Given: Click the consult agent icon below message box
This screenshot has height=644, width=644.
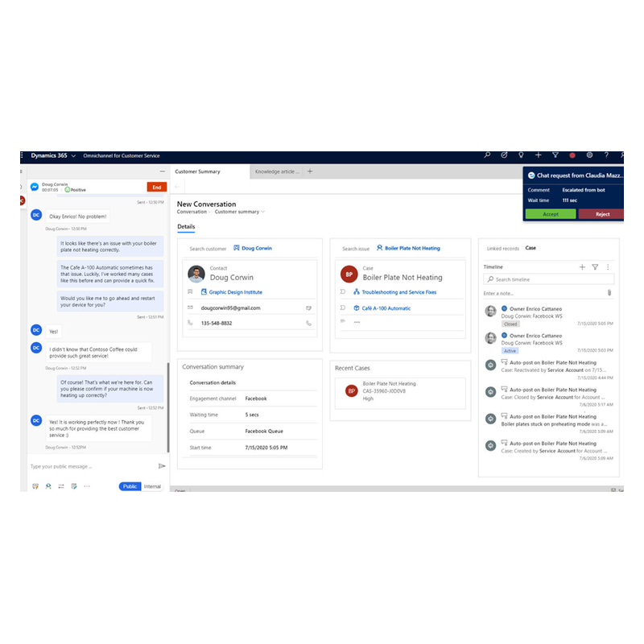Looking at the screenshot, I should 48,486.
